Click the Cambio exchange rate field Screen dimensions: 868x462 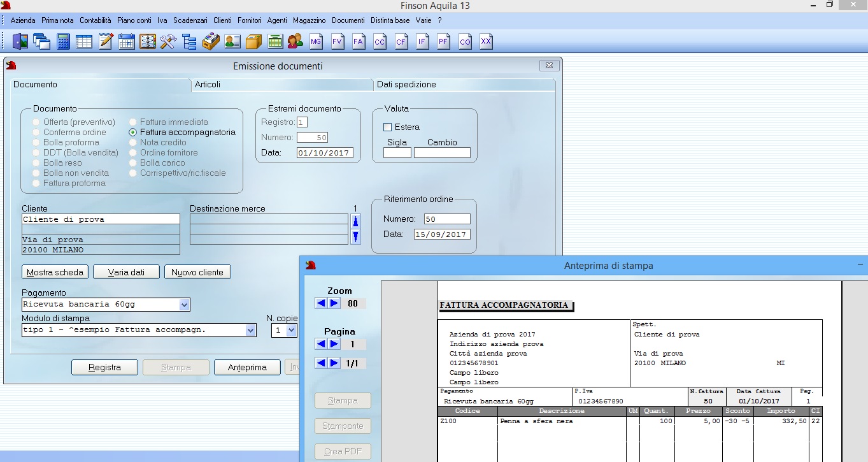coord(442,153)
